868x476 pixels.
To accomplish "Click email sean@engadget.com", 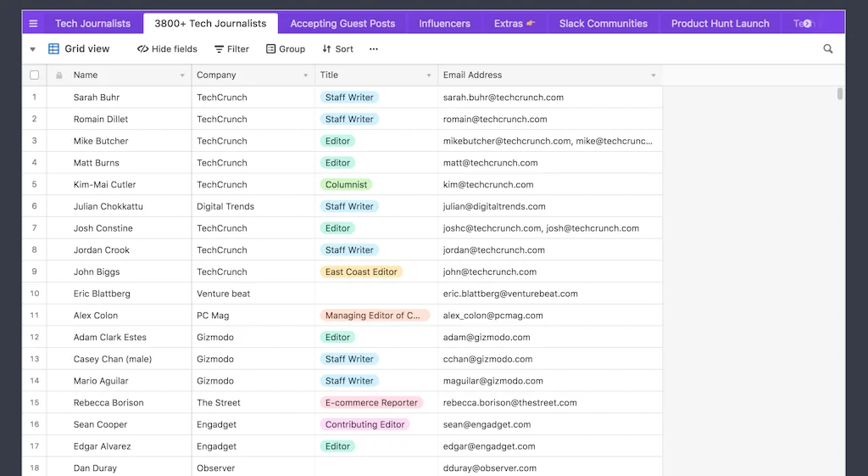I will 487,424.
